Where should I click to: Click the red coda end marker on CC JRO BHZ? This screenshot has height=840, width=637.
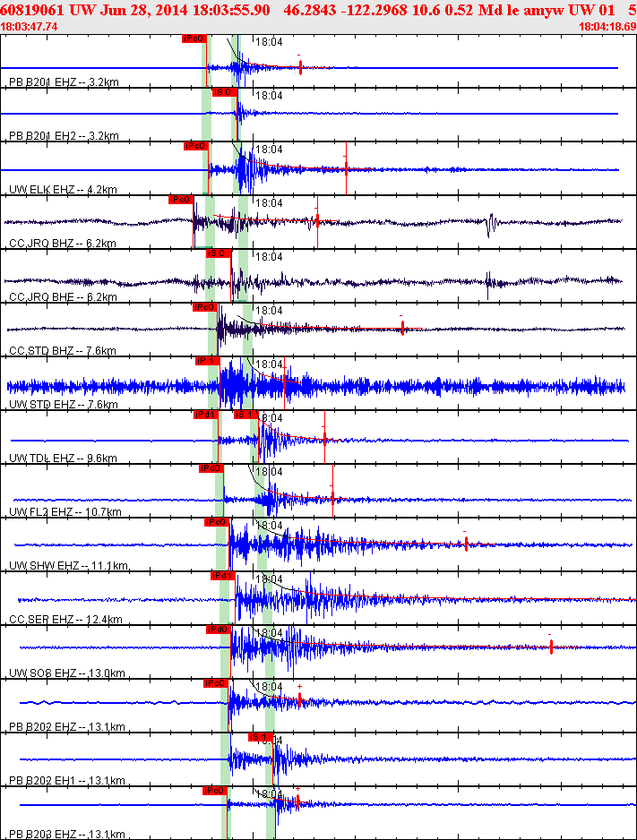317,219
